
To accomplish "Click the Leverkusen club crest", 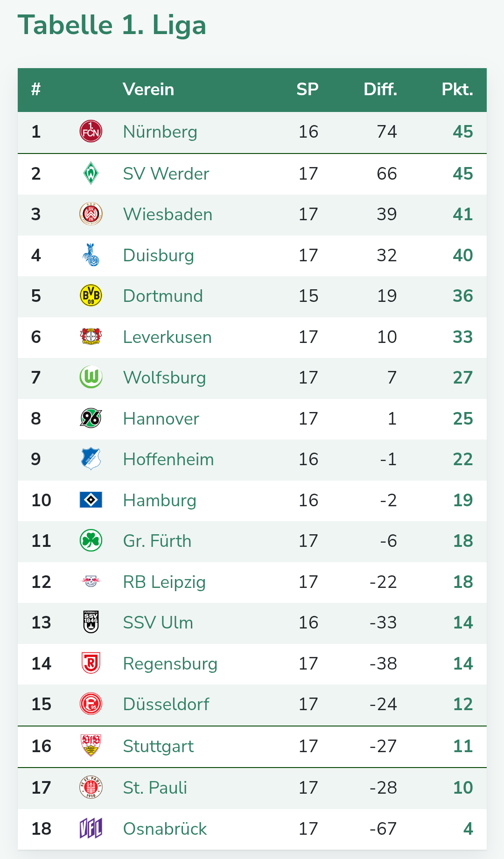I will pyautogui.click(x=91, y=336).
